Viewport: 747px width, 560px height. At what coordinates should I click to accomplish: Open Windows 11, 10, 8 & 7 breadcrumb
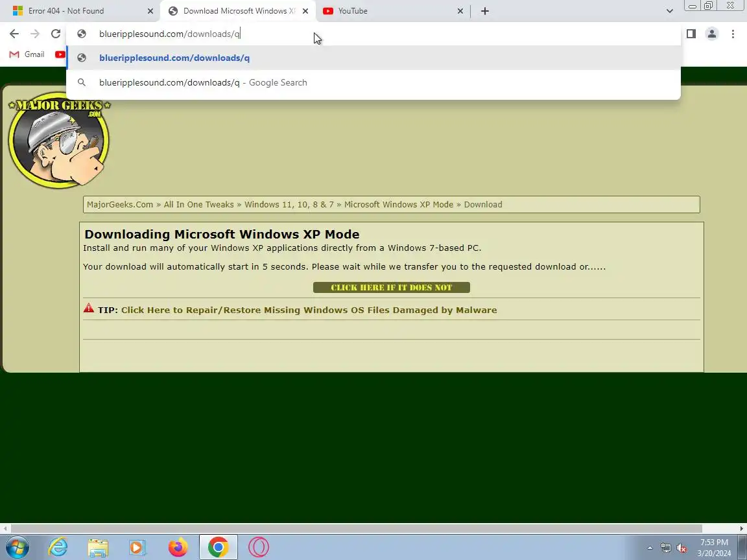[289, 204]
